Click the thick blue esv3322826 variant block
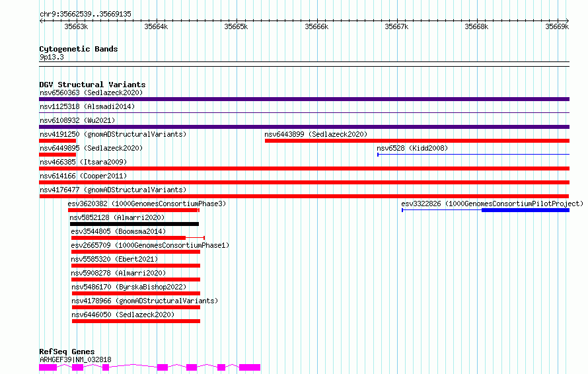The image size is (588, 374). (525, 210)
